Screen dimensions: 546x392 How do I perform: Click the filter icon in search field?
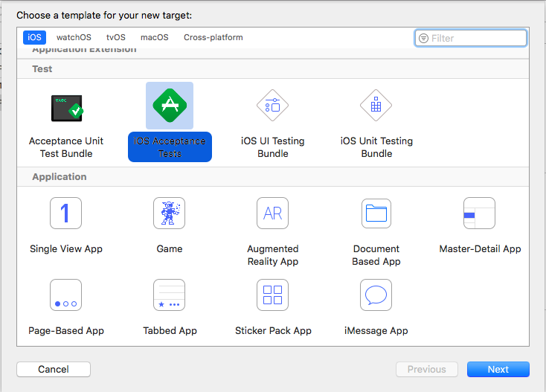tap(423, 38)
